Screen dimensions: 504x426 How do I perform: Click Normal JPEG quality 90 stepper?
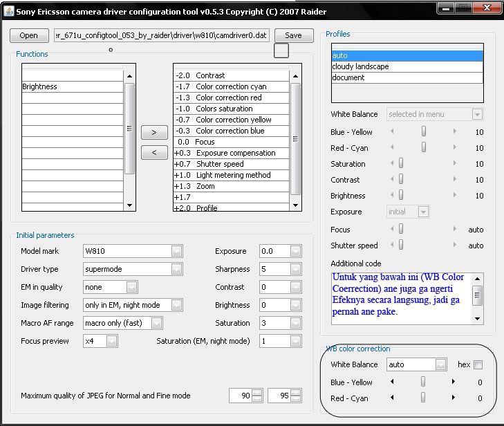tap(256, 396)
